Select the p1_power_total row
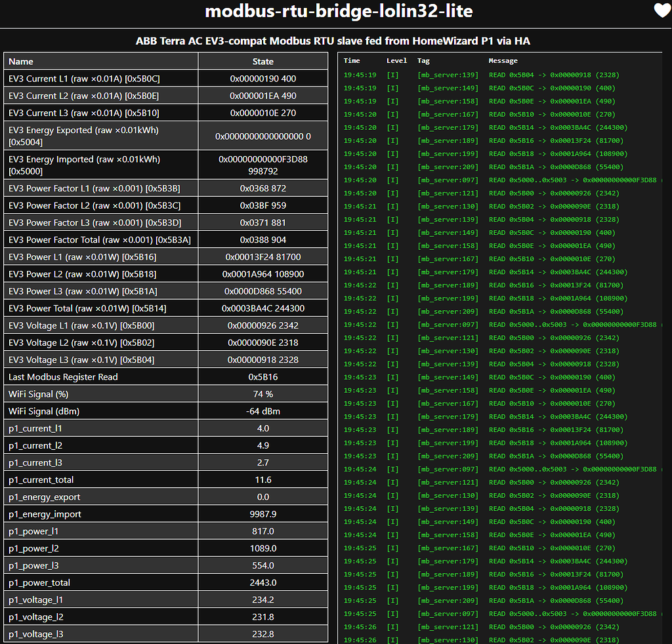This screenshot has height=644, width=672. pos(166,582)
